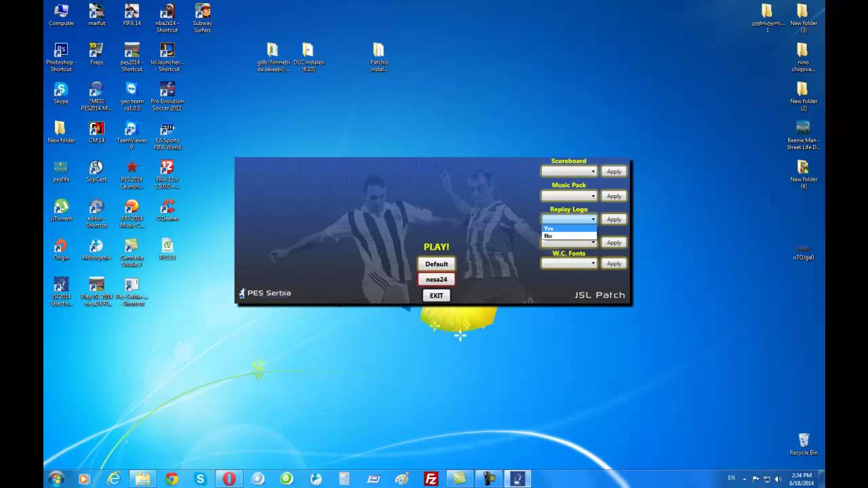Select the Computer desktop icon
This screenshot has height=488, width=868.
pos(61,15)
